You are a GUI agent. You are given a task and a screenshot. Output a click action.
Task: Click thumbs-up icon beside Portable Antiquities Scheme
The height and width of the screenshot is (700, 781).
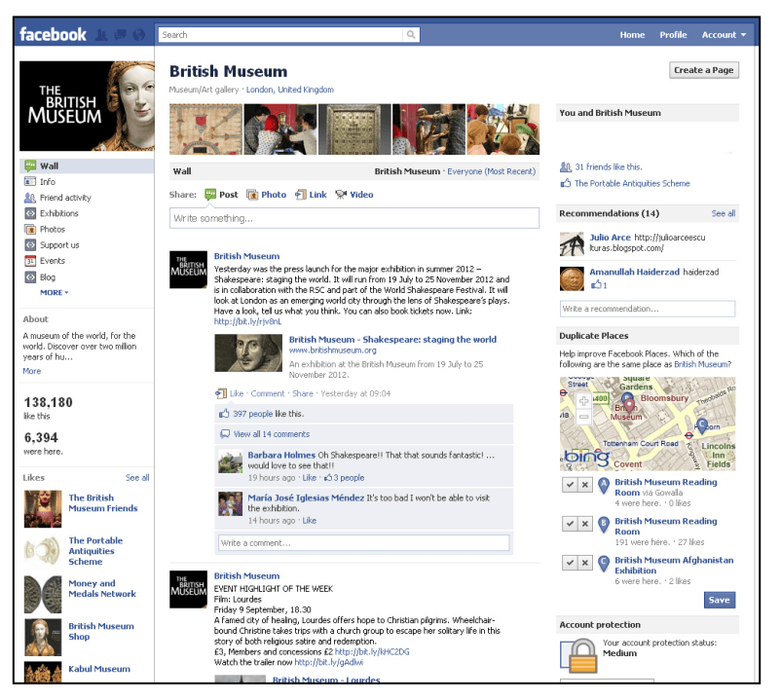point(566,183)
